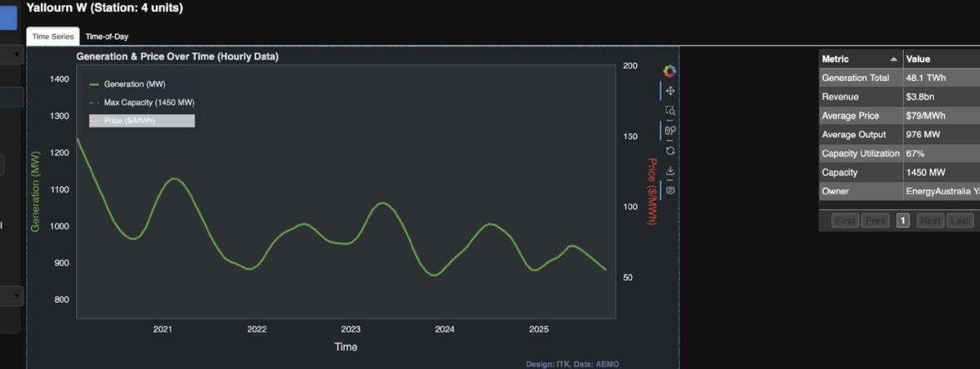Sort table by Metric arrow
Viewport: 980px width, 369px height.
click(893, 59)
